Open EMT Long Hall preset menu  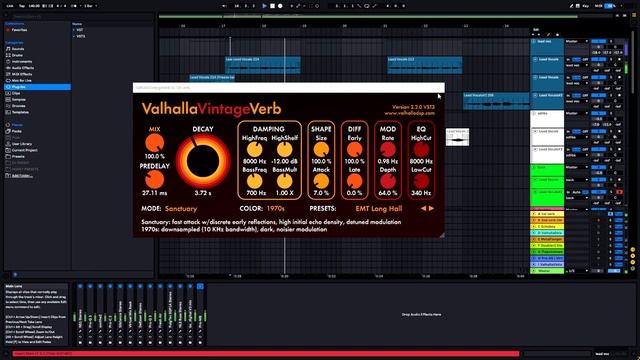379,209
